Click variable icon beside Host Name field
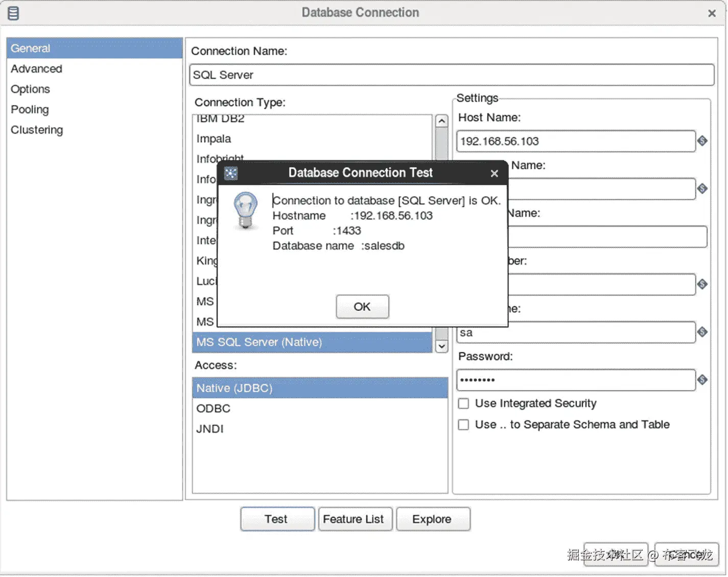This screenshot has width=728, height=577. point(702,141)
